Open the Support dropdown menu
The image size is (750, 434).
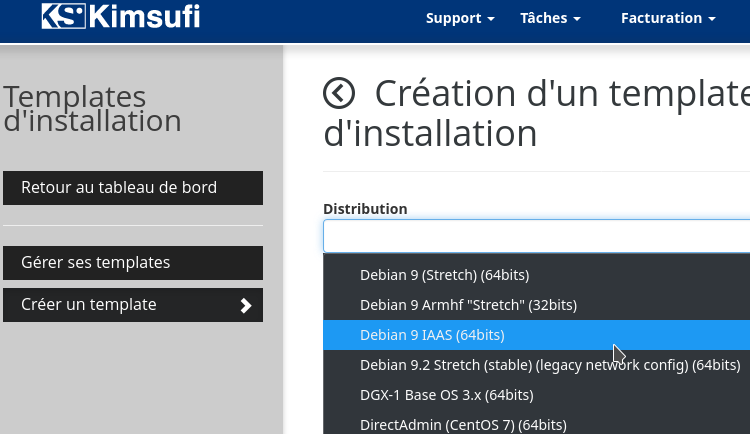tap(460, 18)
